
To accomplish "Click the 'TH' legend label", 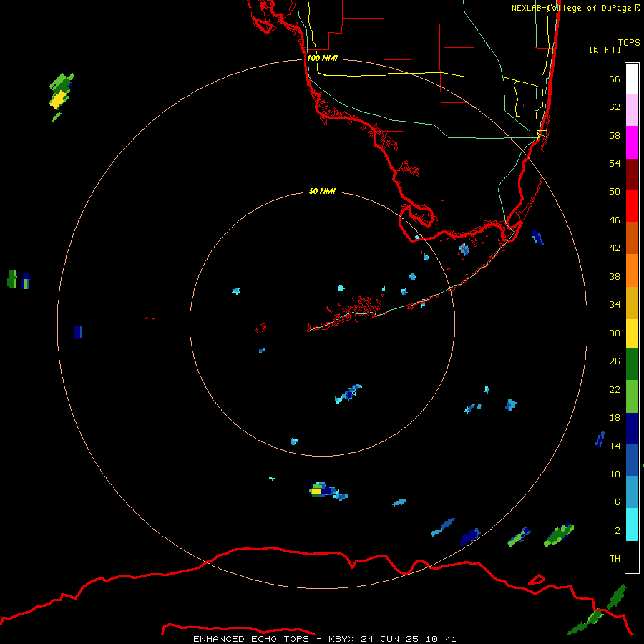I will (x=615, y=559).
